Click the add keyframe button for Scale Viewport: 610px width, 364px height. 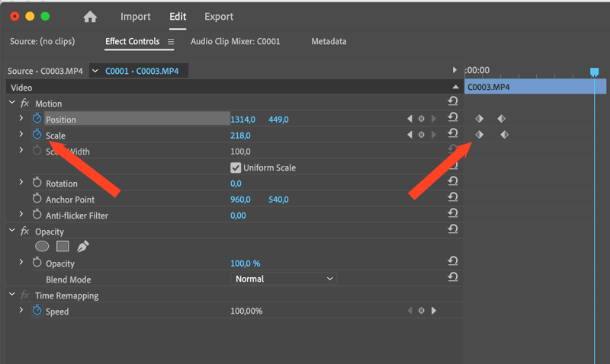point(422,135)
